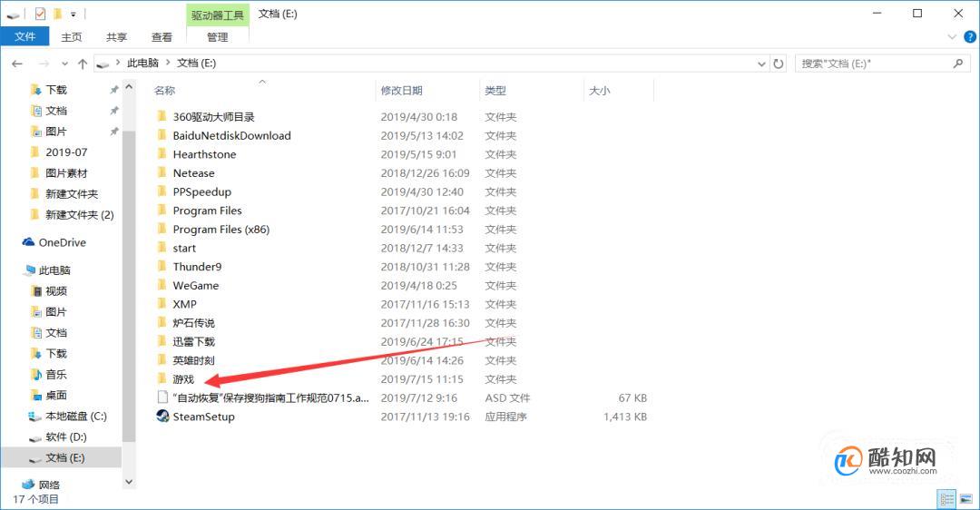Image resolution: width=980 pixels, height=510 pixels.
Task: Sort by the 类型 column header
Action: (x=495, y=91)
